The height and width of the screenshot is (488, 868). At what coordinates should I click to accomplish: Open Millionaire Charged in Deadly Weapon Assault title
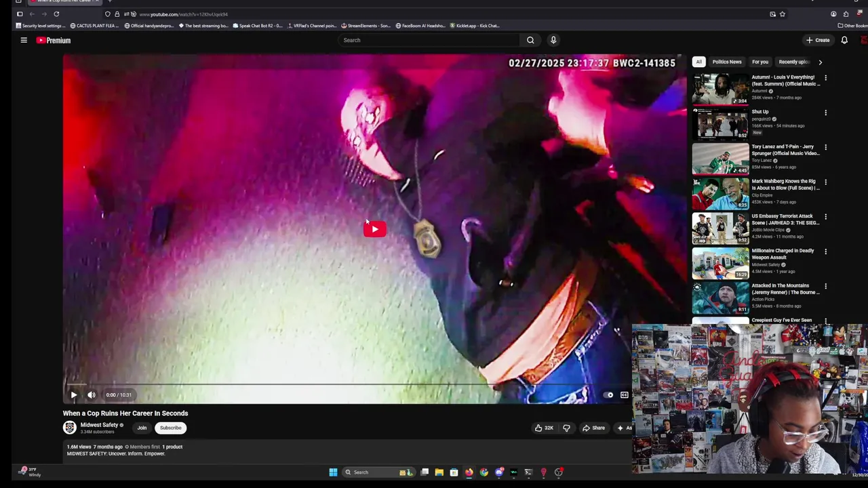click(x=783, y=254)
